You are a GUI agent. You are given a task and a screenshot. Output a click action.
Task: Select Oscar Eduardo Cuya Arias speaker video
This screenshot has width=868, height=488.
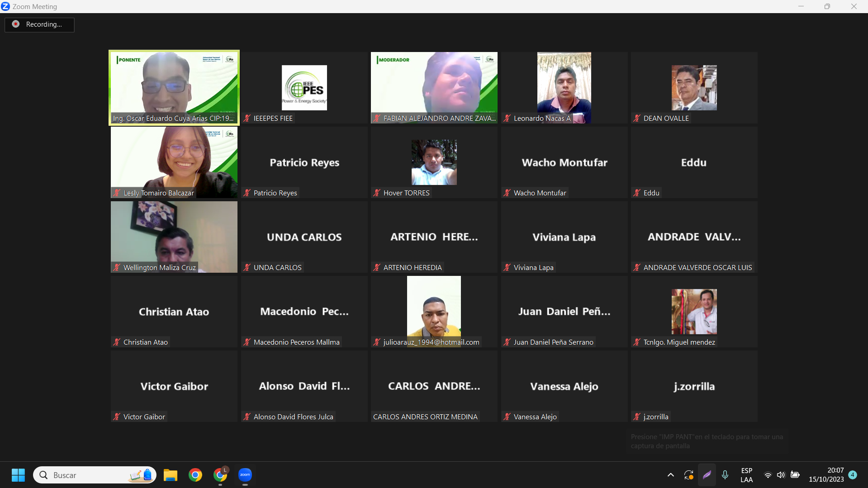tap(174, 88)
